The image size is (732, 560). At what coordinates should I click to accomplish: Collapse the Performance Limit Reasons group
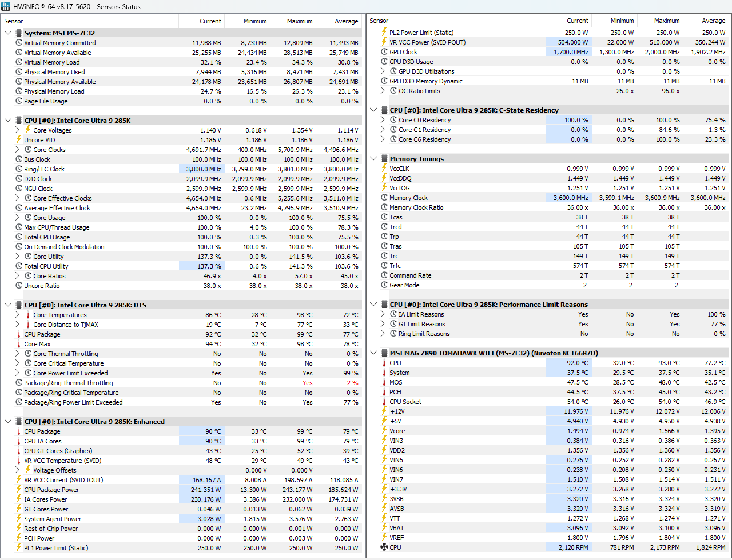point(373,305)
